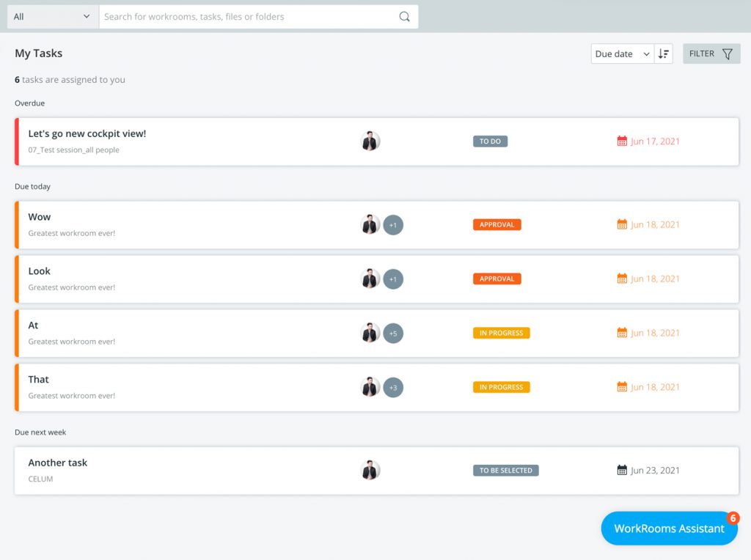The height and width of the screenshot is (560, 751).
Task: Click the notification badge showing 6
Action: [733, 518]
